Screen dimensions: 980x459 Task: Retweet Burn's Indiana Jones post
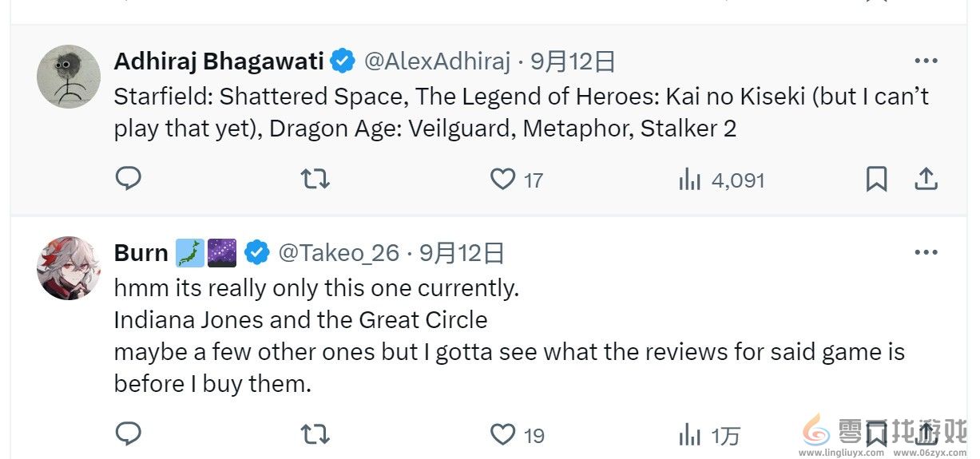315,434
